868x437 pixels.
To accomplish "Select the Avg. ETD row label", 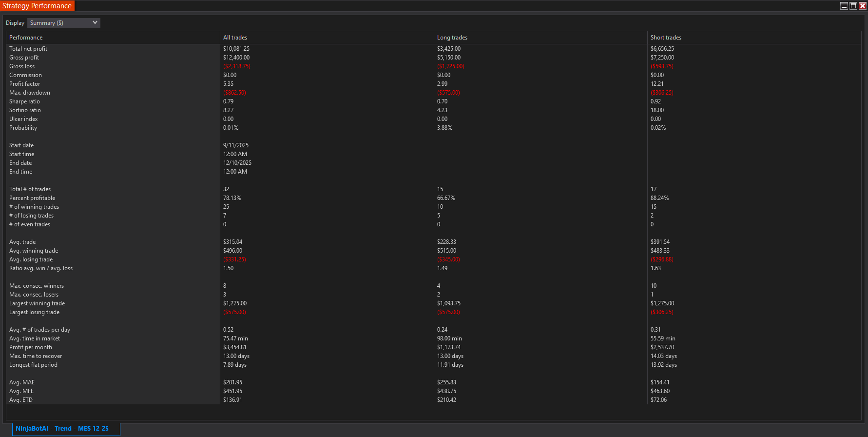I will [21, 400].
